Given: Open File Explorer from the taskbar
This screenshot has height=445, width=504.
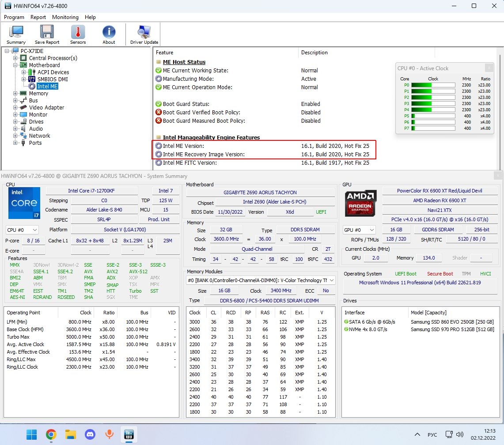Looking at the screenshot, I should [70, 434].
